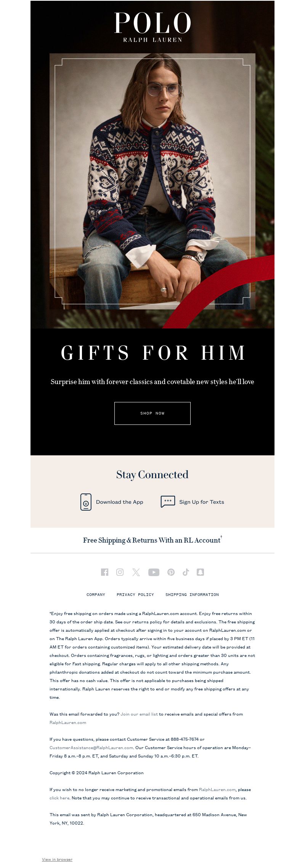The height and width of the screenshot is (868, 305).
Task: Open the View in browser link
Action: pos(57,859)
